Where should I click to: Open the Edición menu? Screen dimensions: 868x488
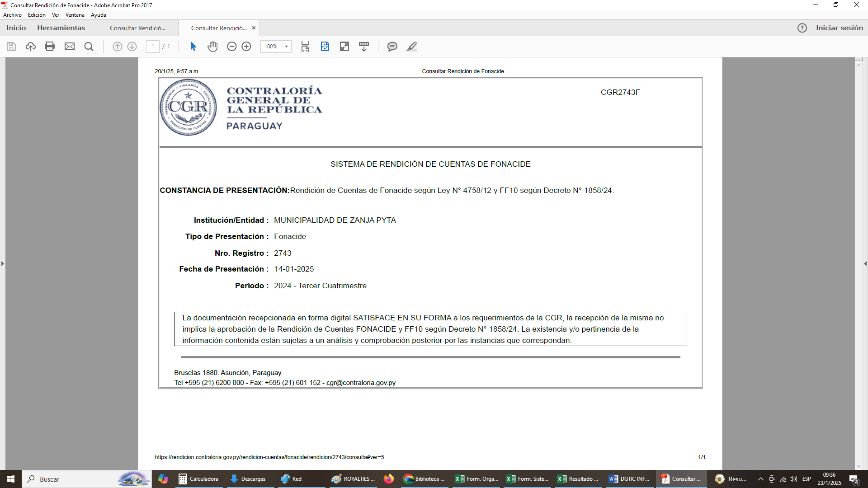tap(37, 15)
